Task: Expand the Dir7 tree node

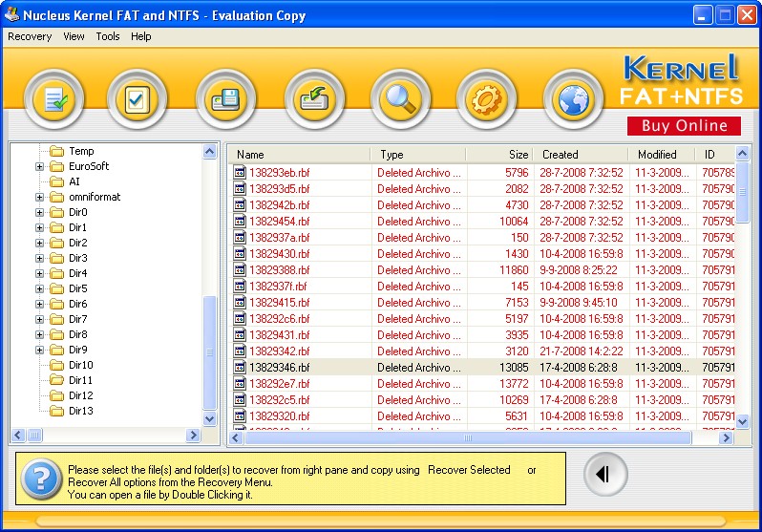Action: tap(39, 320)
